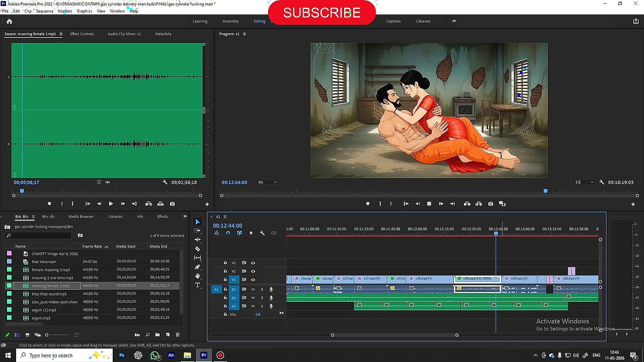
Task: Export a frame from the Program monitor
Action: click(491, 204)
